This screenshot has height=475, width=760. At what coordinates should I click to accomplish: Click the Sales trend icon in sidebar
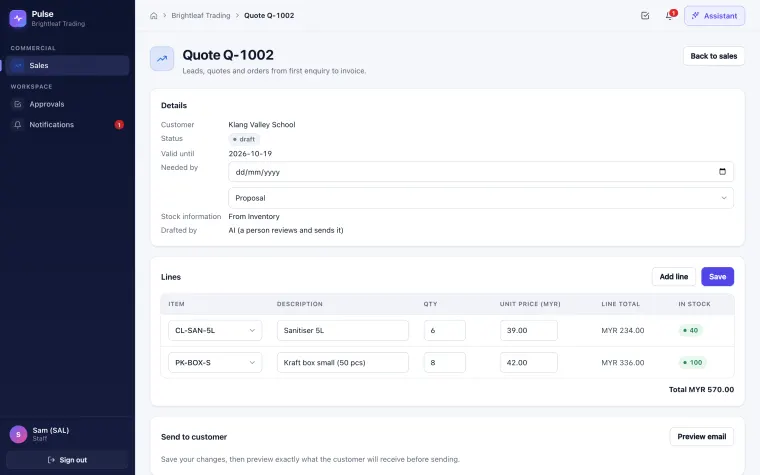(18, 65)
